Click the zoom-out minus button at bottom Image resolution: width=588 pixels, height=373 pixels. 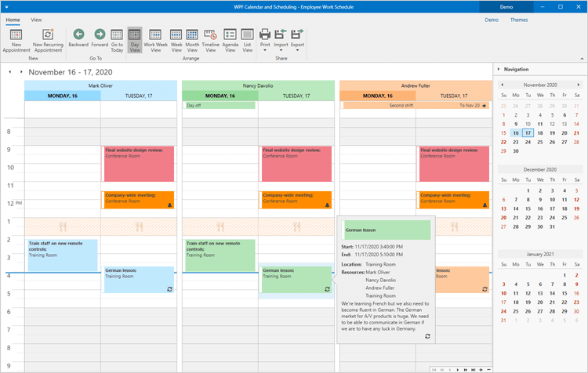point(488,370)
